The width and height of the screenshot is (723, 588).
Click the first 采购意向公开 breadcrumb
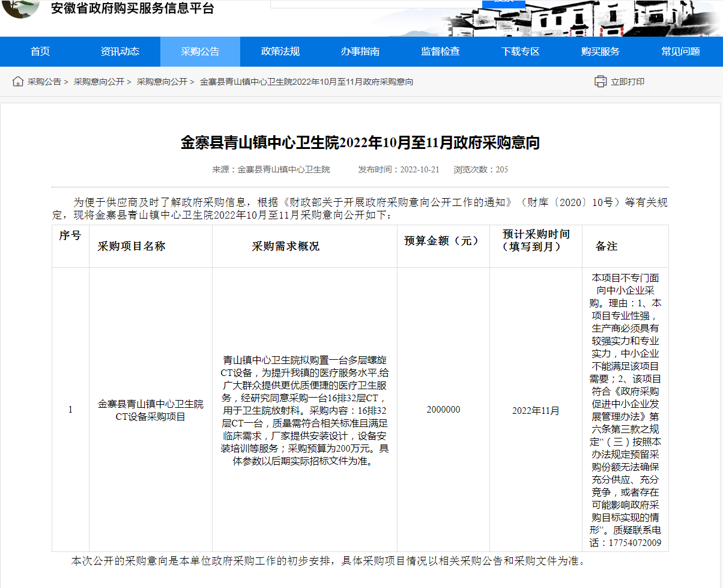click(98, 82)
